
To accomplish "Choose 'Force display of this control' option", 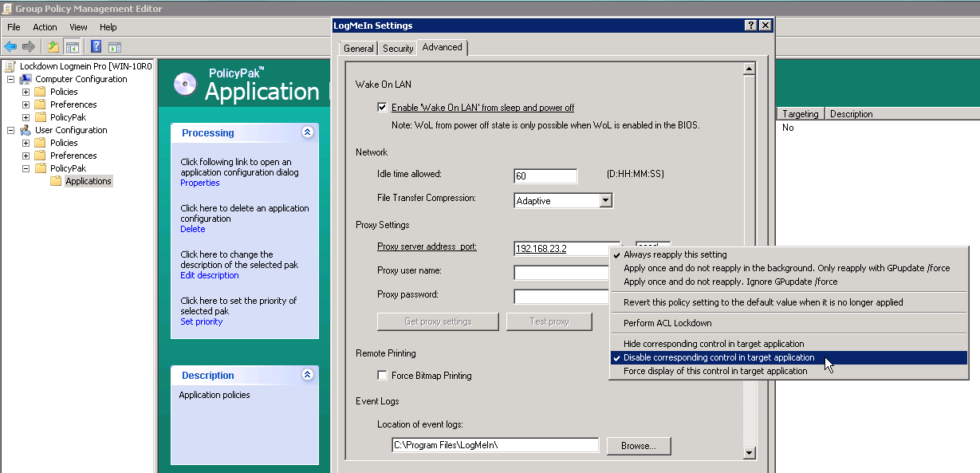I will click(789, 371).
